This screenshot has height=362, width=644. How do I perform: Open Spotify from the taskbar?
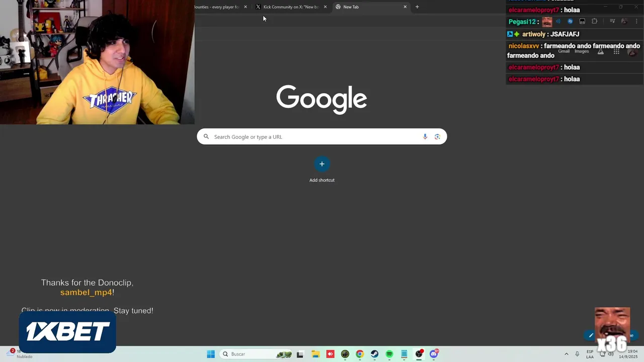[x=389, y=354]
